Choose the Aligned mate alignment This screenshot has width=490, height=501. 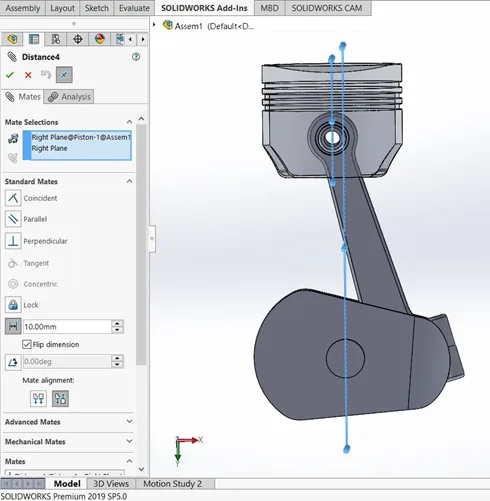pyautogui.click(x=38, y=399)
